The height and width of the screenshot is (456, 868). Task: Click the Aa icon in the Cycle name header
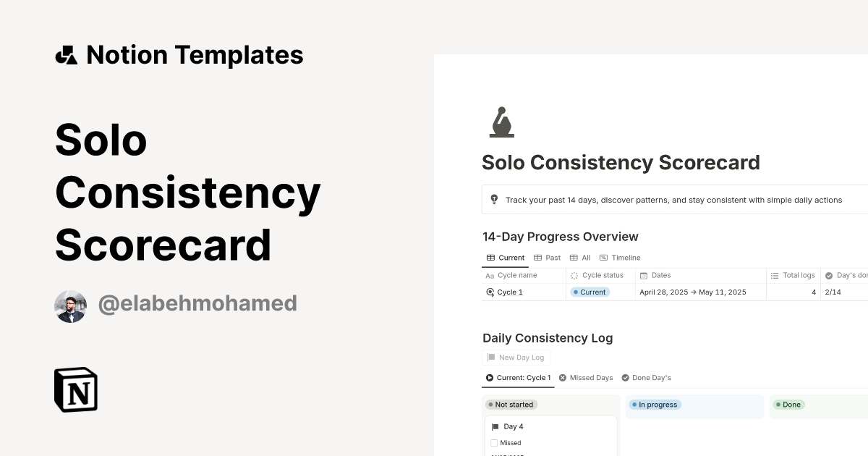(x=490, y=275)
